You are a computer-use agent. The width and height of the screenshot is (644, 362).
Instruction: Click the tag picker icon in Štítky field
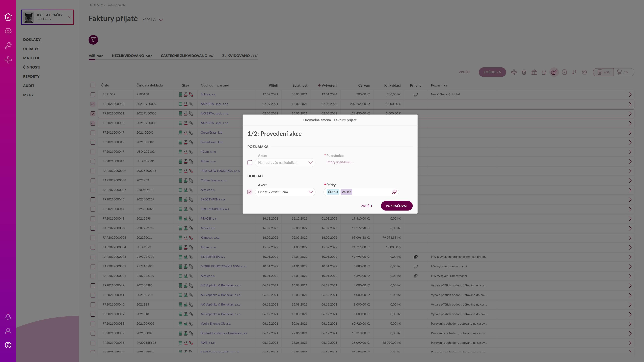coord(394,192)
